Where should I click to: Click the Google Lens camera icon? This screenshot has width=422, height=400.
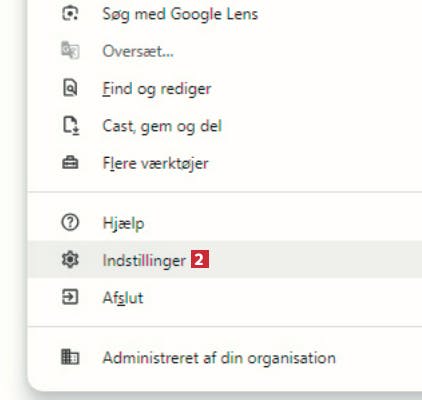[70, 13]
